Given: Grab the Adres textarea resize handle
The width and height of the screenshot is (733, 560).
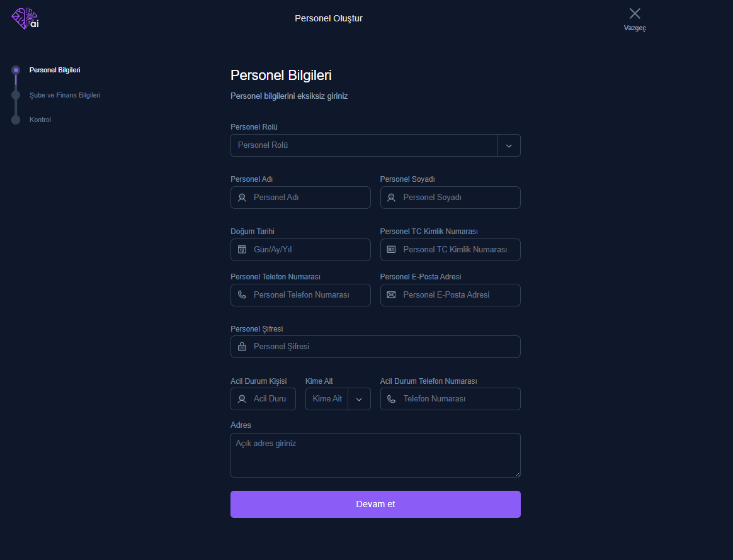Looking at the screenshot, I should (518, 474).
